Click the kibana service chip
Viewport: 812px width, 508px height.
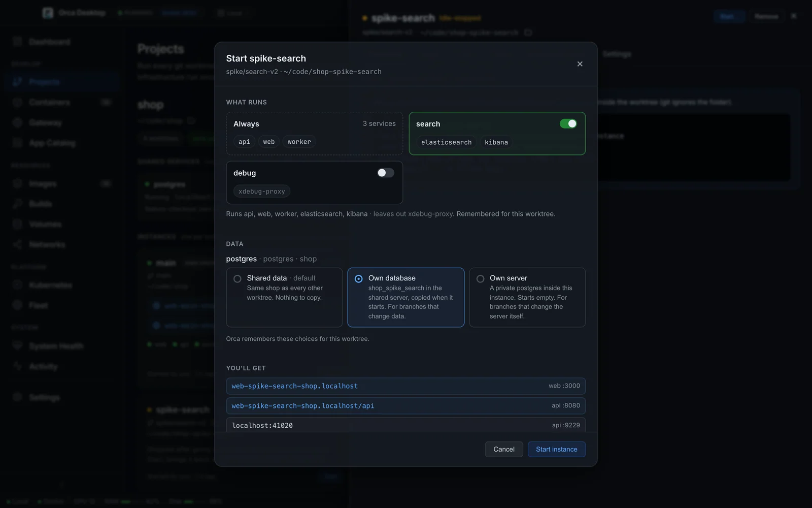pyautogui.click(x=496, y=142)
